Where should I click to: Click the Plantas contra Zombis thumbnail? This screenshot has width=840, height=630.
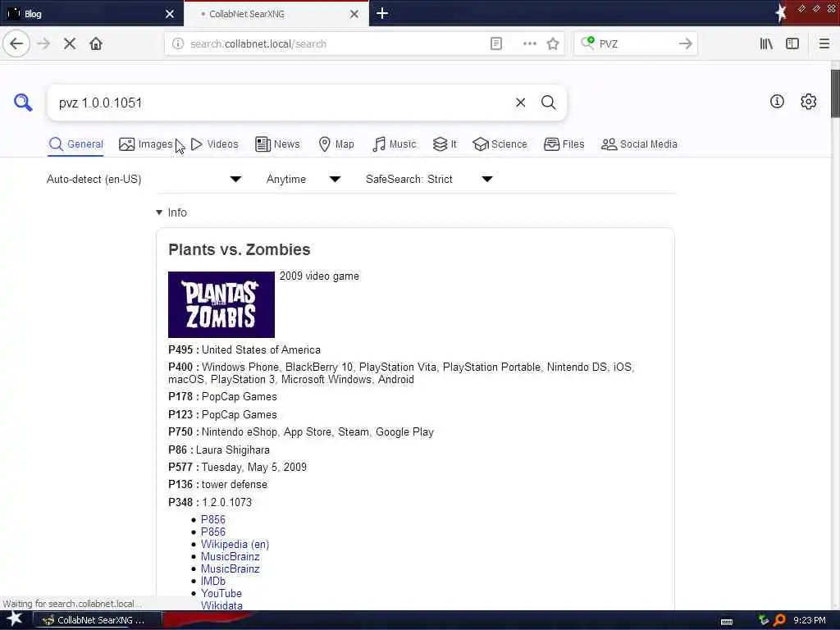(221, 305)
